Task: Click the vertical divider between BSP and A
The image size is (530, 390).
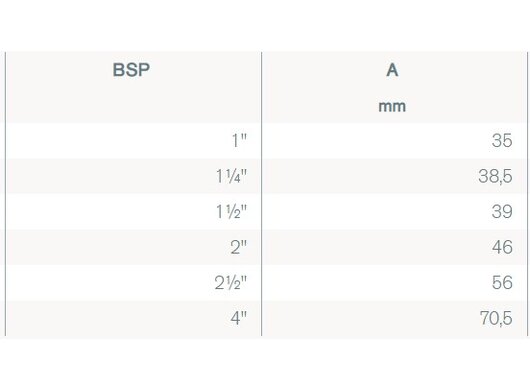Action: tap(262, 194)
